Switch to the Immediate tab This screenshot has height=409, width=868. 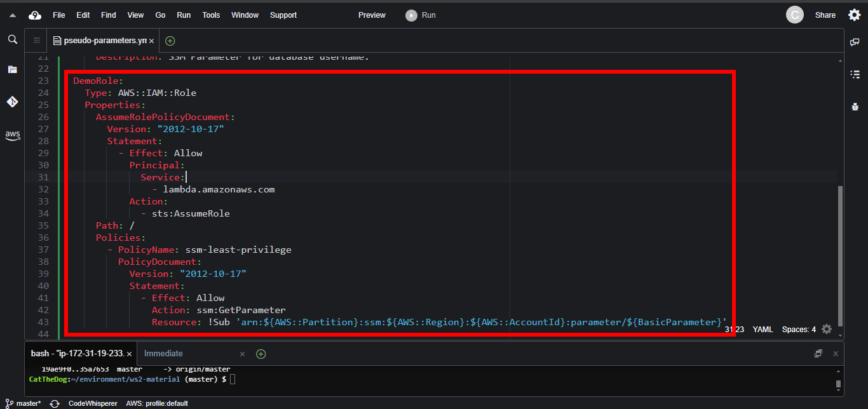tap(163, 354)
